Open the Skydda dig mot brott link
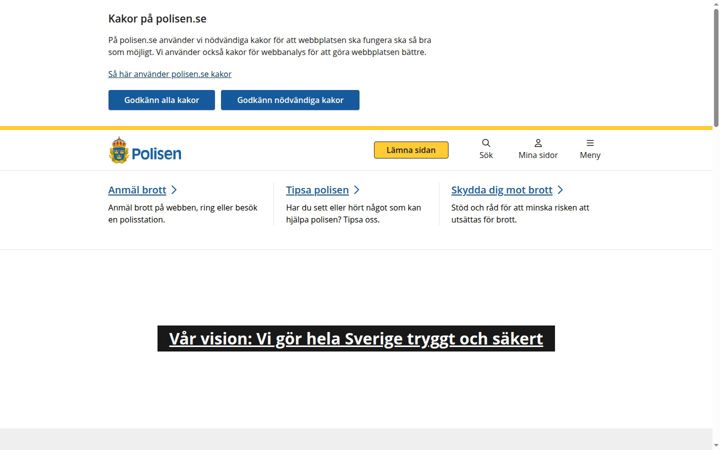Image resolution: width=720 pixels, height=450 pixels. pyautogui.click(x=501, y=190)
